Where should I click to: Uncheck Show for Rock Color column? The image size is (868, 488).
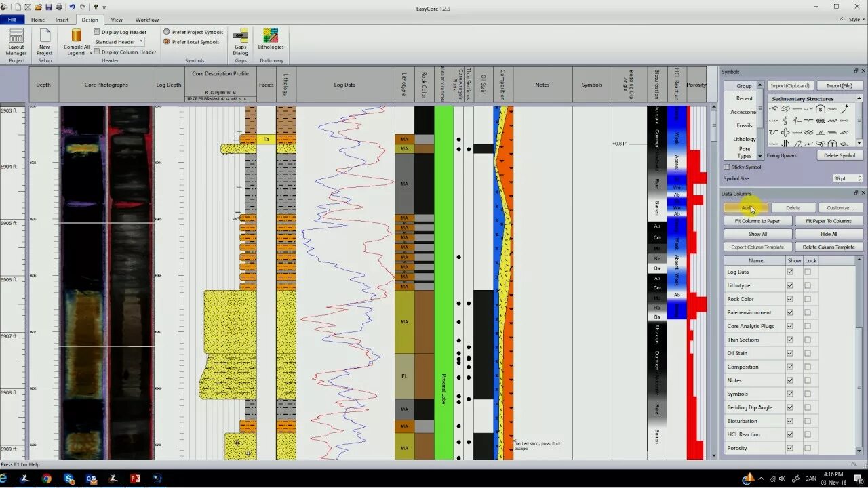[x=789, y=299]
